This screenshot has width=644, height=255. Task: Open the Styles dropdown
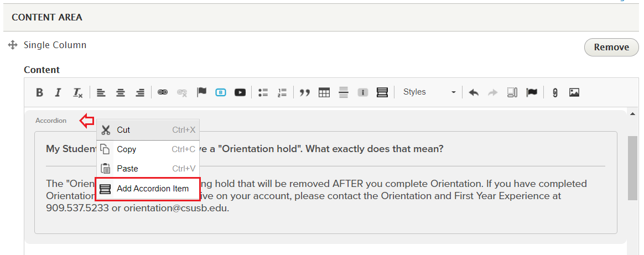pyautogui.click(x=429, y=92)
